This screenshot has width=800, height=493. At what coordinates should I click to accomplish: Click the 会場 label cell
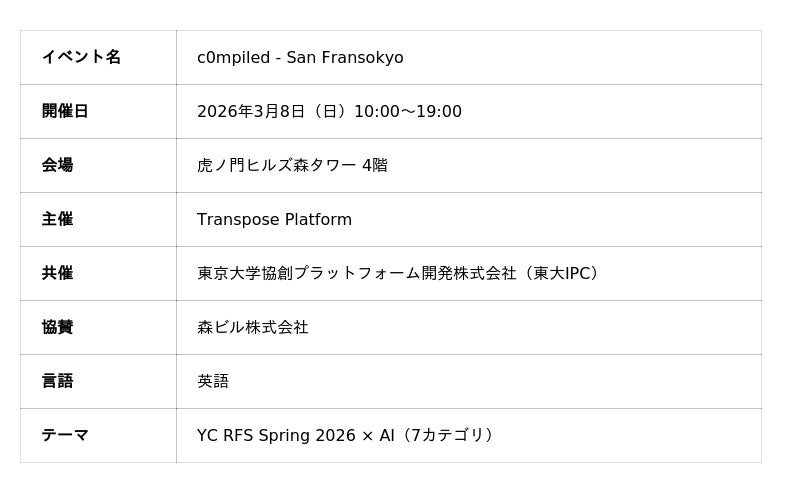pyautogui.click(x=57, y=166)
